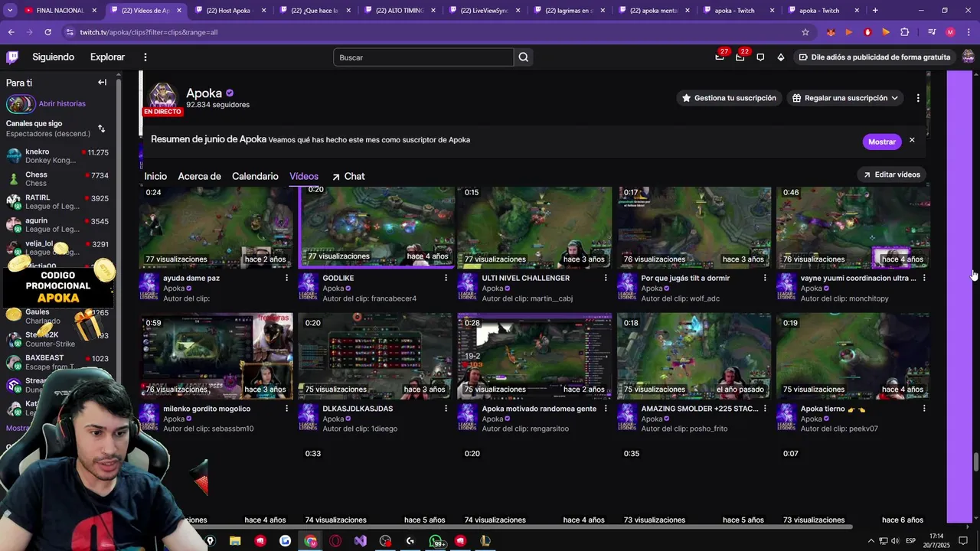Switch to Inicio channel tab
Screen dimensions: 980x551
(155, 177)
